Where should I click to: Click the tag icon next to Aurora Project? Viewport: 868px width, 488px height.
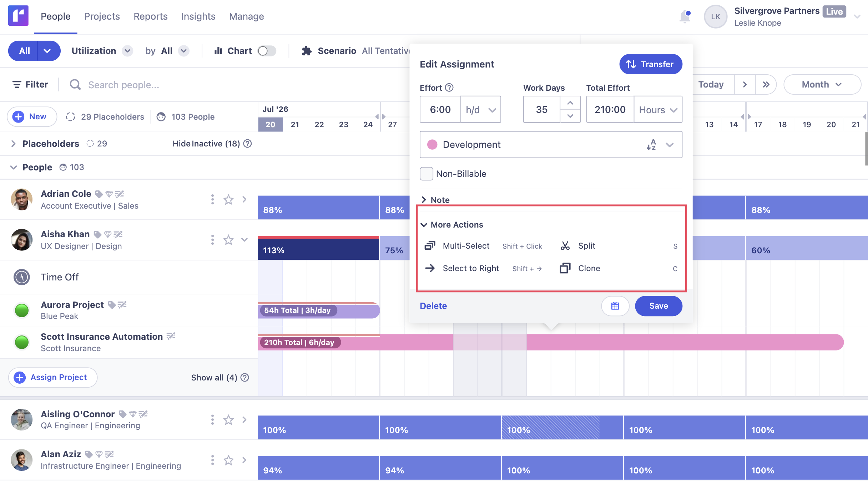[x=112, y=305]
